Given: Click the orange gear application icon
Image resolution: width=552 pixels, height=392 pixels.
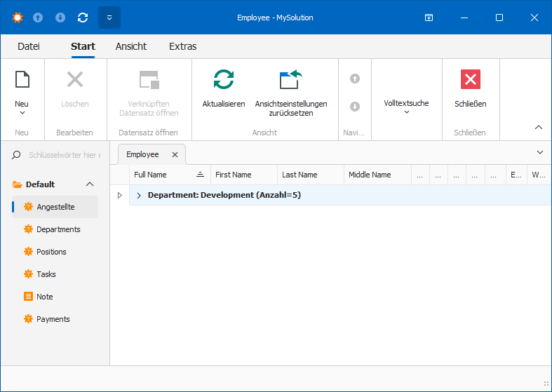Looking at the screenshot, I should 18,18.
